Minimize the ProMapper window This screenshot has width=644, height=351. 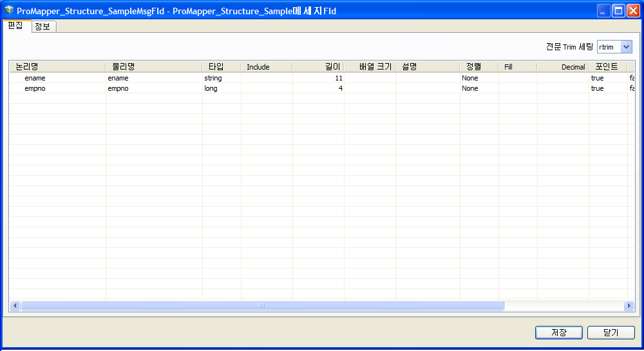point(603,11)
